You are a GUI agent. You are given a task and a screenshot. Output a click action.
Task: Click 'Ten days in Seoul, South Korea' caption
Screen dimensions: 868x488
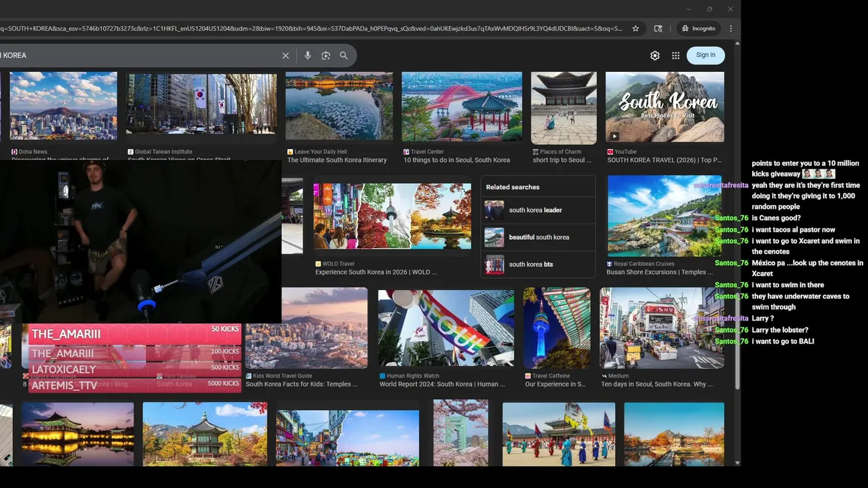pos(656,384)
